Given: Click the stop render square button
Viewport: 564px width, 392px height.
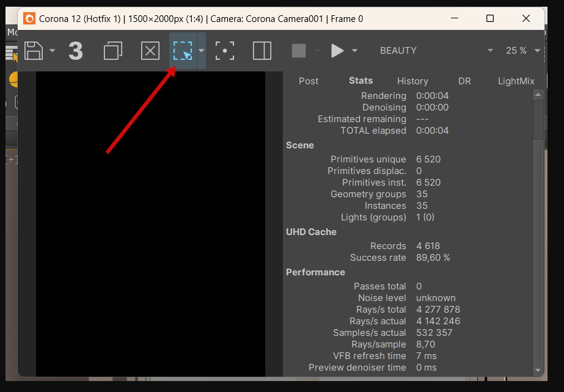Looking at the screenshot, I should (299, 51).
